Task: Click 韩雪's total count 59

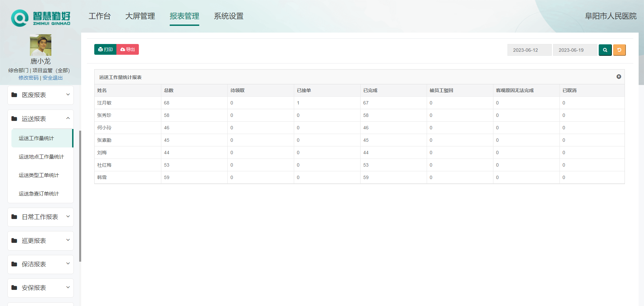Action: pyautogui.click(x=167, y=177)
